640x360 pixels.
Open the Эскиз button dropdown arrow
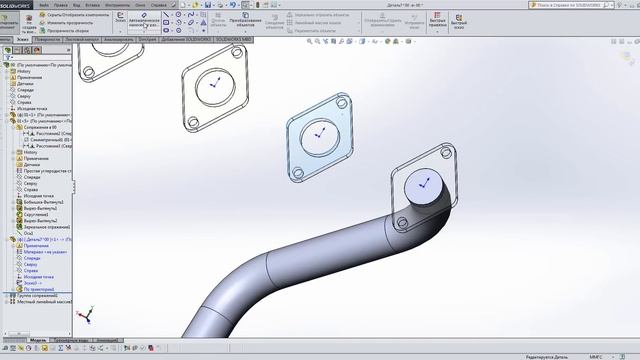[x=120, y=31]
